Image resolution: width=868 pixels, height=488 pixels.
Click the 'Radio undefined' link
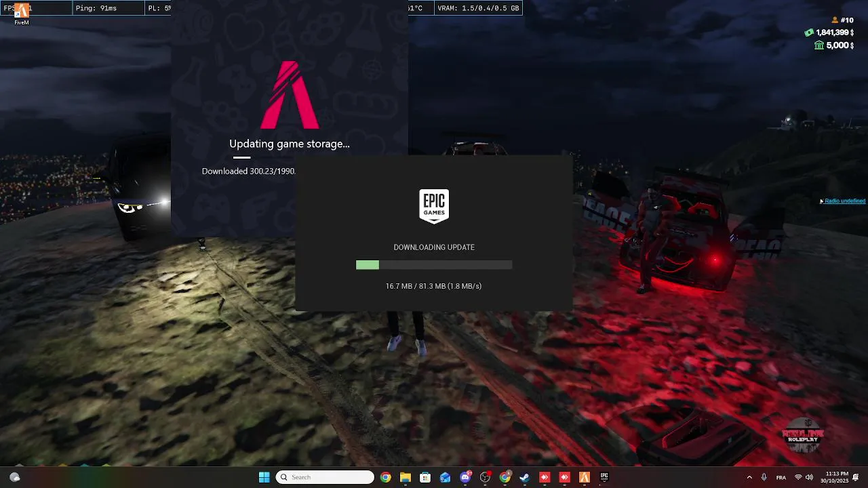(x=845, y=201)
